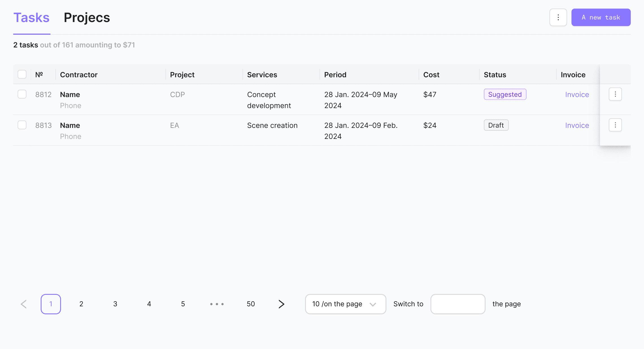Go to previous page with left arrow

[24, 304]
